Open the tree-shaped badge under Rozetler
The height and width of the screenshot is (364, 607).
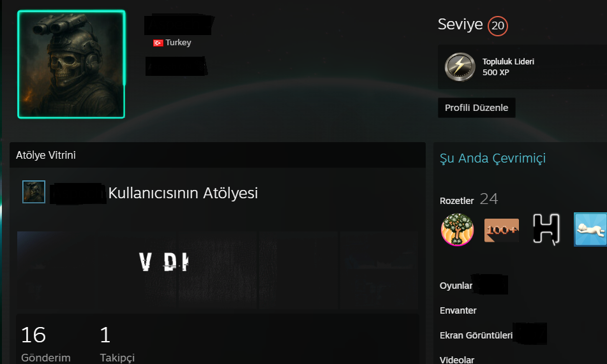click(457, 229)
